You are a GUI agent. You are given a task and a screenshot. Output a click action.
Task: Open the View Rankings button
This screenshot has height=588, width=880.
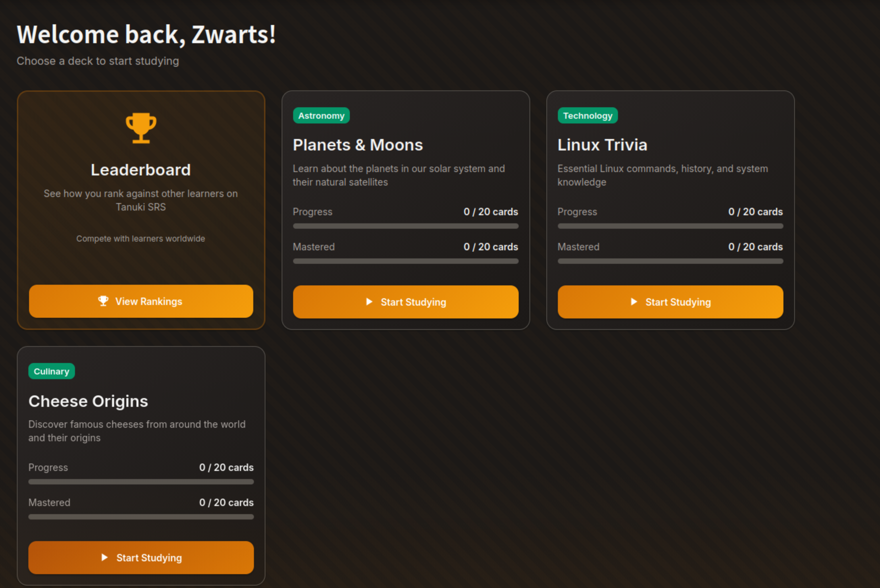(141, 301)
